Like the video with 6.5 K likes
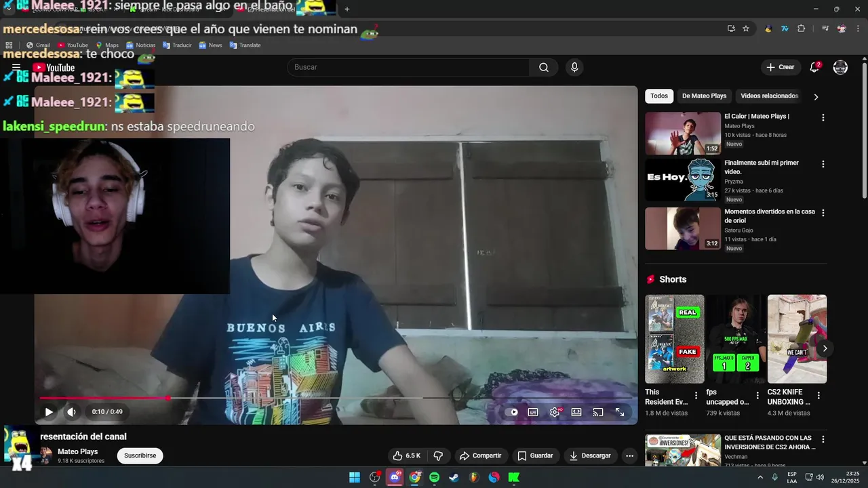Screen dimensions: 868x488 pos(407,455)
